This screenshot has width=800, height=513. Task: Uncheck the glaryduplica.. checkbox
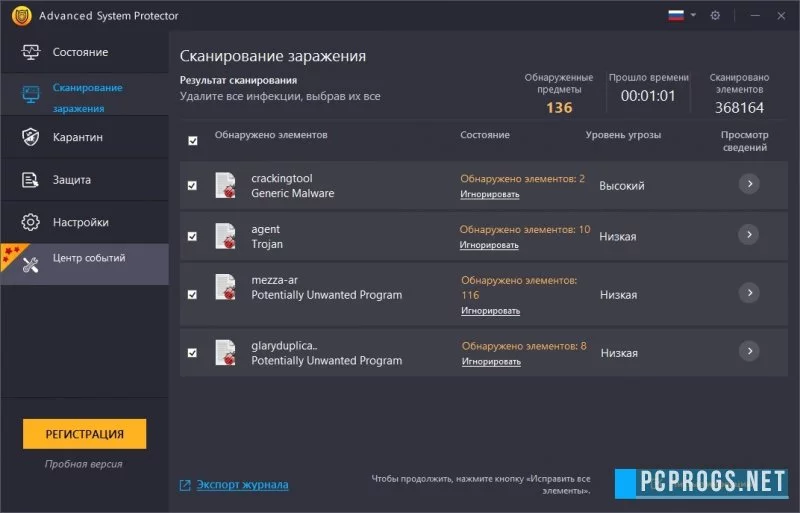tap(192, 353)
